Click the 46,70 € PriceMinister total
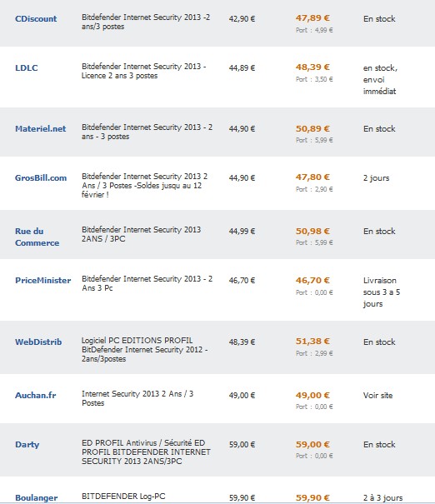Viewport: 435px width, 504px height. pos(312,280)
